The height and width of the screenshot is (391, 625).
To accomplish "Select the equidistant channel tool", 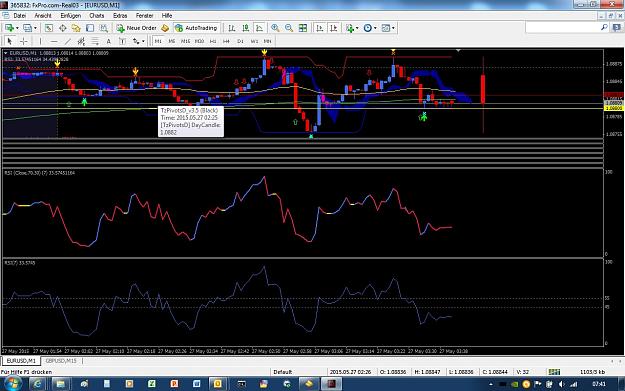I will click(81, 41).
